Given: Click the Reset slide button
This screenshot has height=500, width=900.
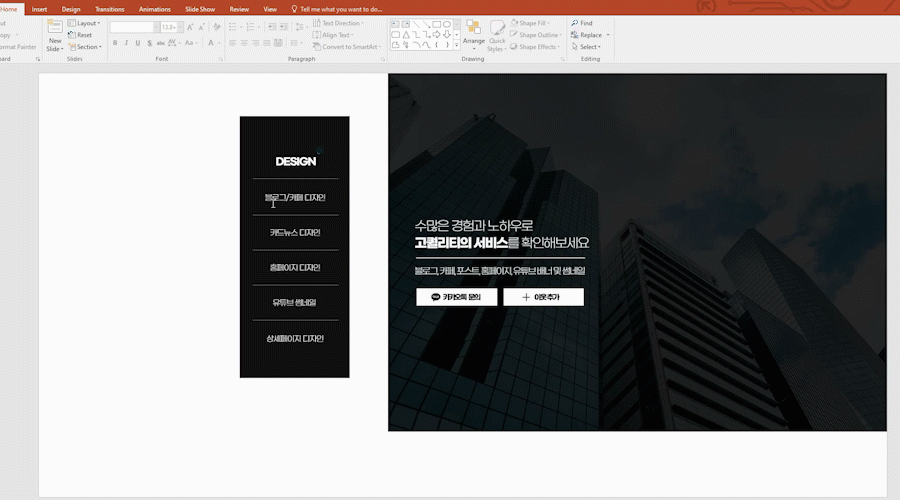Looking at the screenshot, I should (x=80, y=35).
